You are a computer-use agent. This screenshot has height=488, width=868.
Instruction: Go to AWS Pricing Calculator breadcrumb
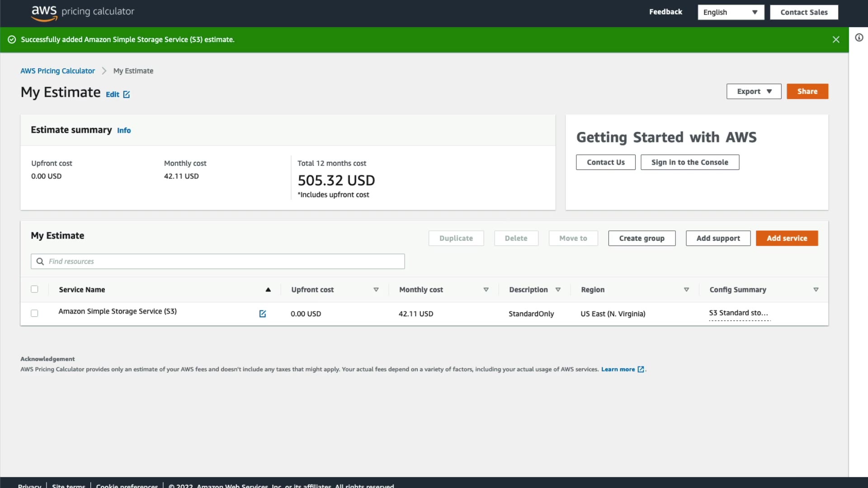(x=57, y=71)
